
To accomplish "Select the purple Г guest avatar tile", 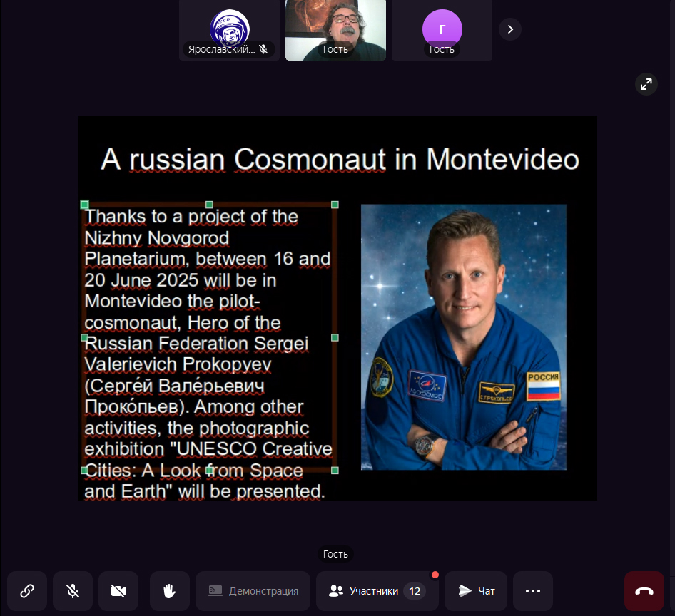I will click(442, 30).
